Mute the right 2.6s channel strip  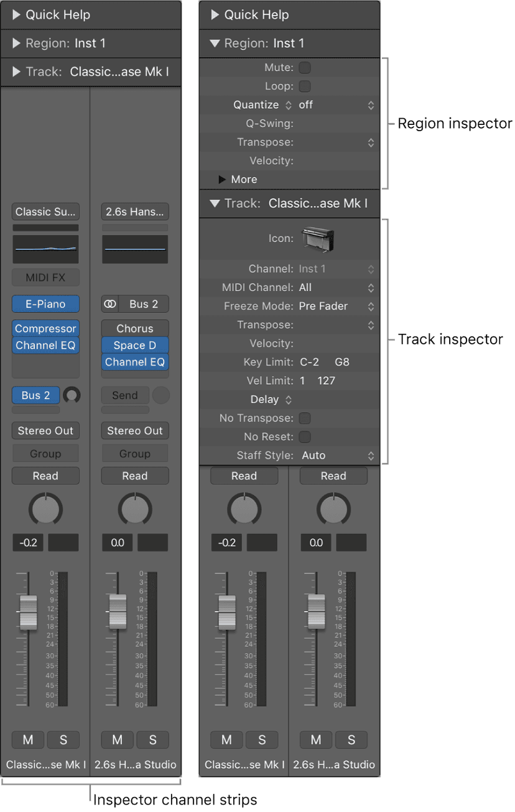(x=316, y=740)
